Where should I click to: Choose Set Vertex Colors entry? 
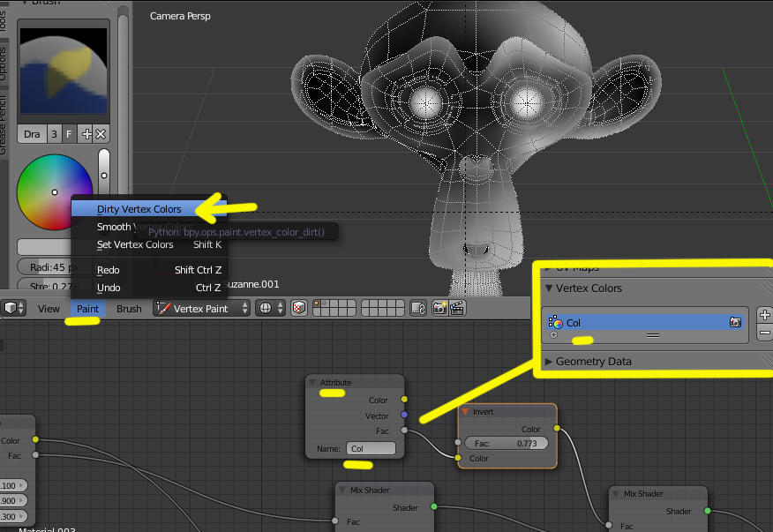coord(149,244)
